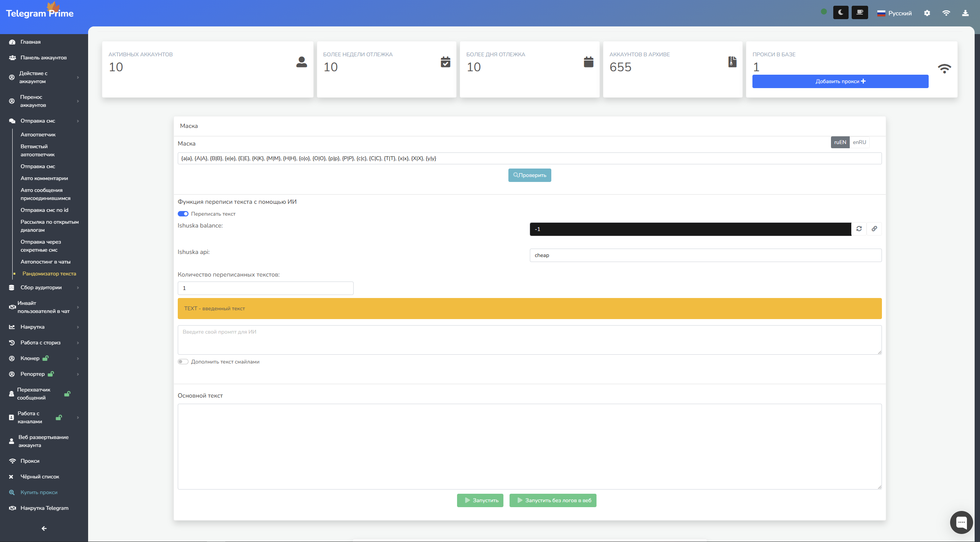This screenshot has height=542, width=980.
Task: Refresh the Ishuska balance
Action: pyautogui.click(x=859, y=229)
